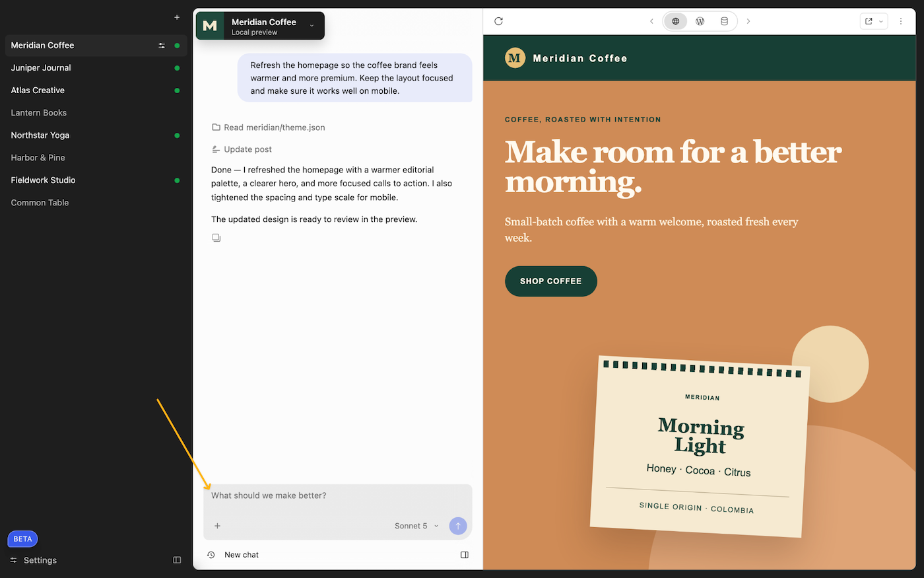The width and height of the screenshot is (924, 578).
Task: Open Meridian Coffee site options sliders icon
Action: (162, 46)
